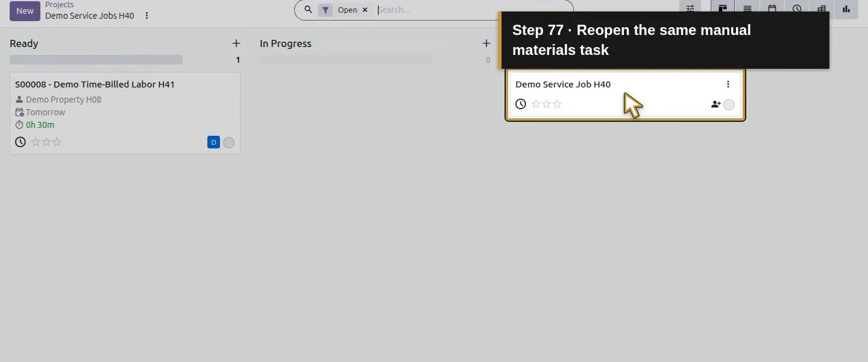Assign a user on Demo Service Job H40
The height and width of the screenshot is (362, 868).
point(715,104)
